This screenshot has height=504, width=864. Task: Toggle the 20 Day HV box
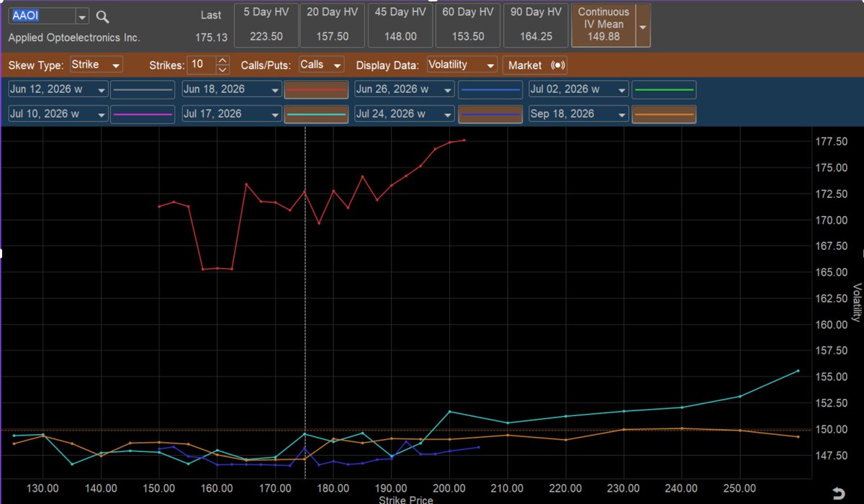tap(332, 24)
